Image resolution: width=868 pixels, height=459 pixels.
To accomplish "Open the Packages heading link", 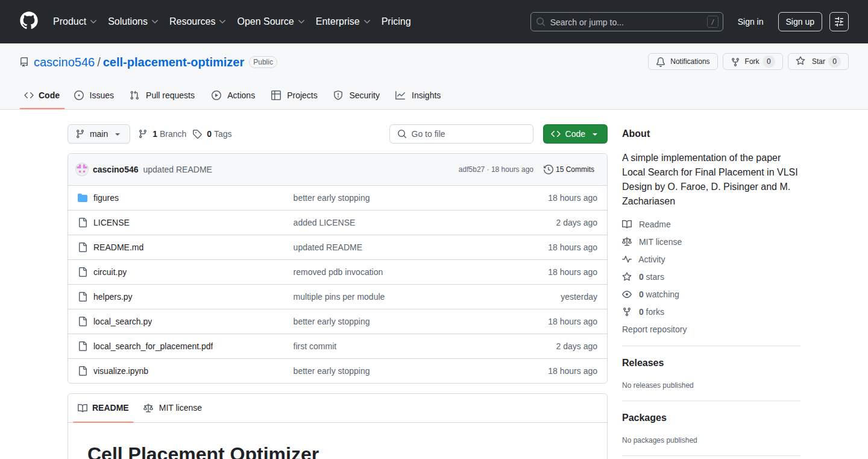I will click(x=644, y=418).
